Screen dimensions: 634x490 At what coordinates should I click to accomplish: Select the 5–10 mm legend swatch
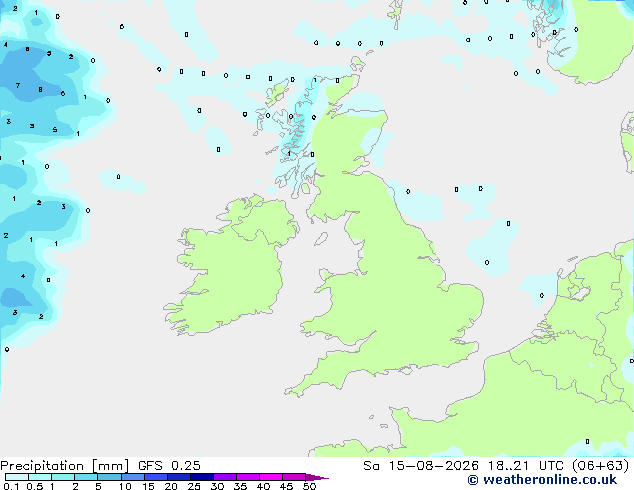110,477
